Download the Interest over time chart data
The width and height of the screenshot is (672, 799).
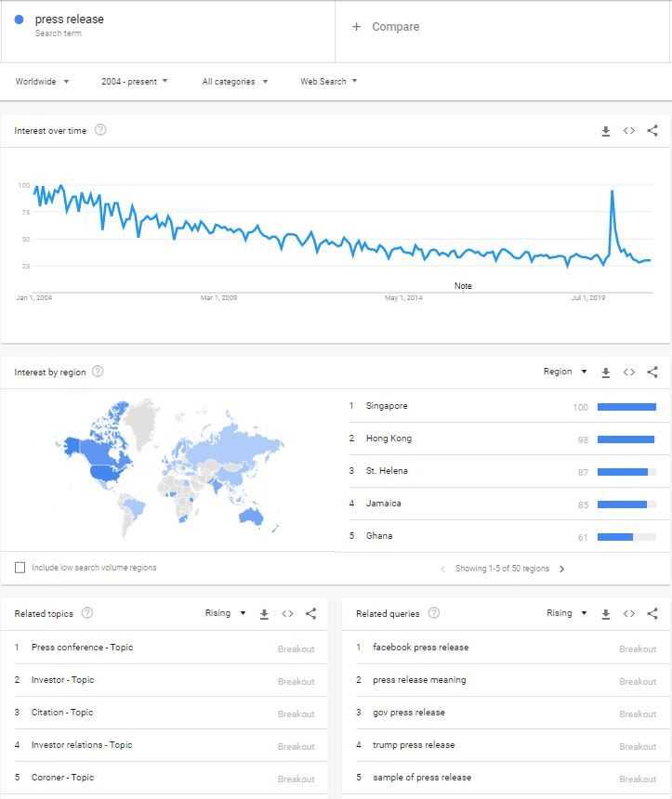[605, 131]
